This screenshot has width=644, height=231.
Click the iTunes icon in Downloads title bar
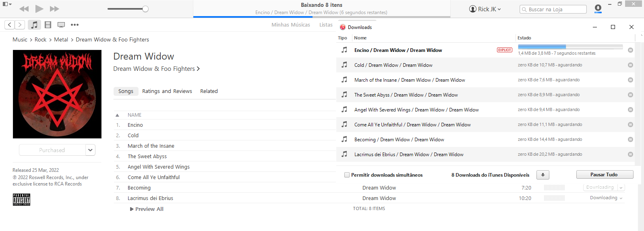click(x=343, y=27)
